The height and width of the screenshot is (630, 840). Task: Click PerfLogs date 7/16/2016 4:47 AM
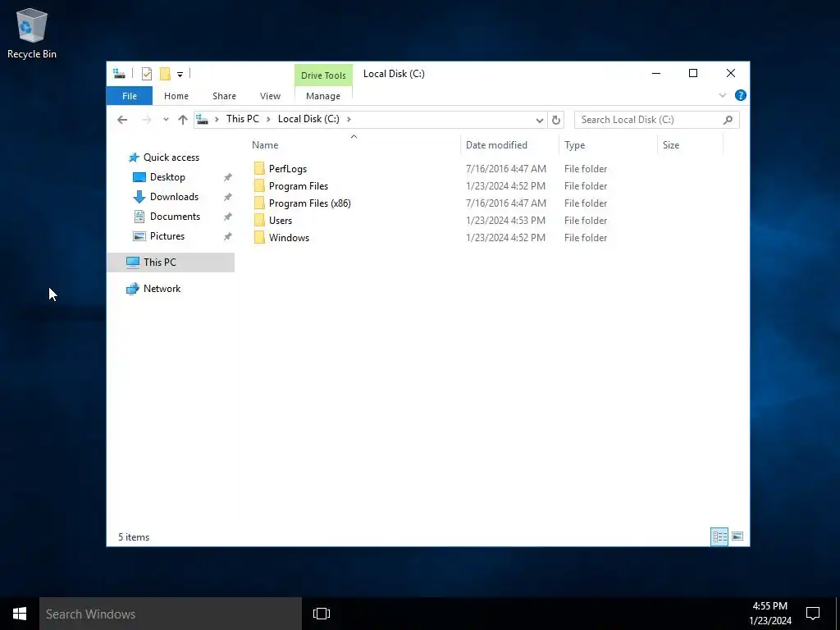pyautogui.click(x=505, y=169)
